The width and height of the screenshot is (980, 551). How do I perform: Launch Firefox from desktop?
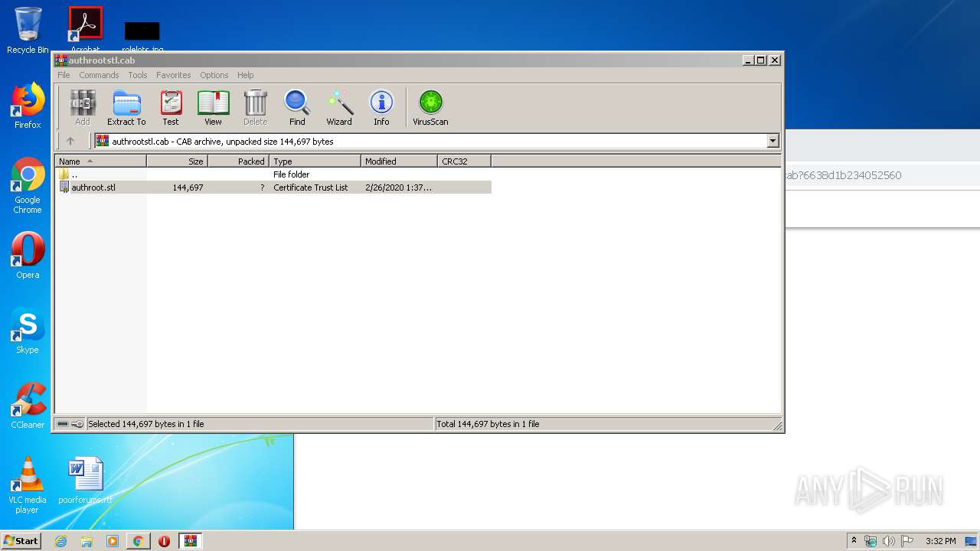point(28,106)
